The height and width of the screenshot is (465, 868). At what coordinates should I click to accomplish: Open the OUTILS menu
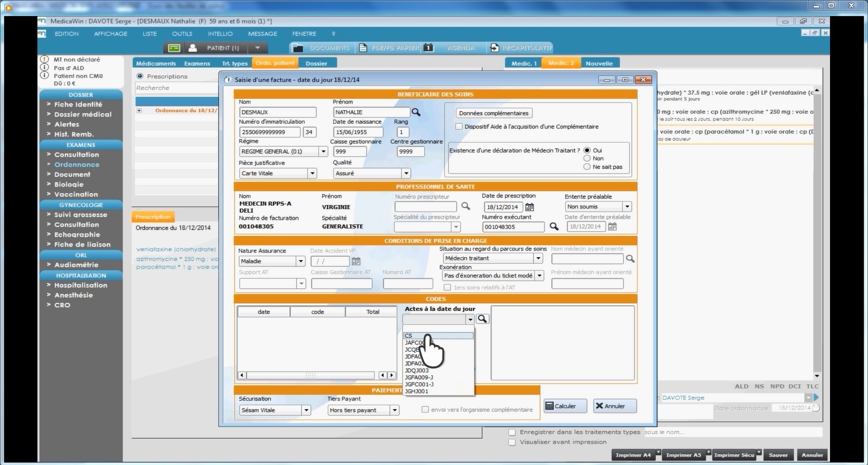(182, 34)
